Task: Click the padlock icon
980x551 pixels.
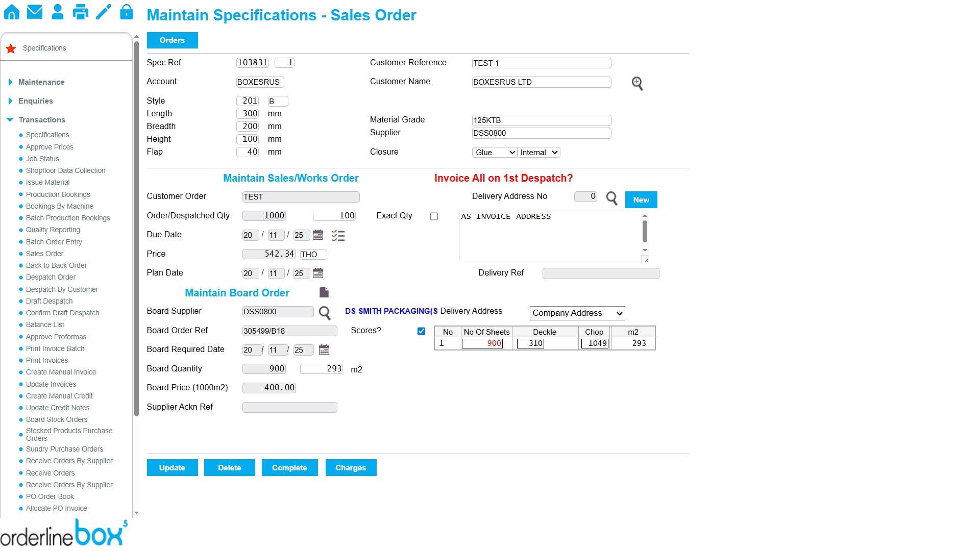Action: pos(126,12)
